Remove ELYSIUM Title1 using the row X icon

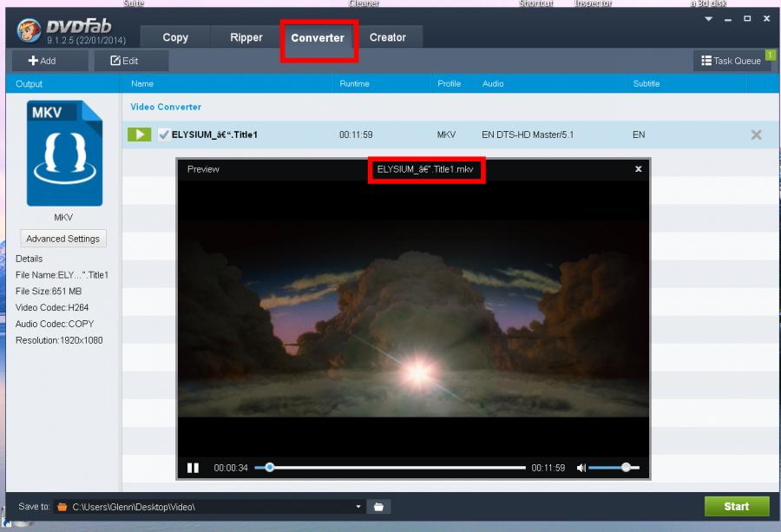(x=756, y=135)
